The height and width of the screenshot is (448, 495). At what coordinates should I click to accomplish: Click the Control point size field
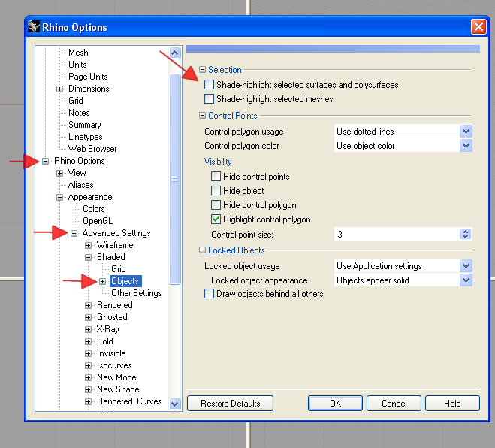tap(397, 234)
